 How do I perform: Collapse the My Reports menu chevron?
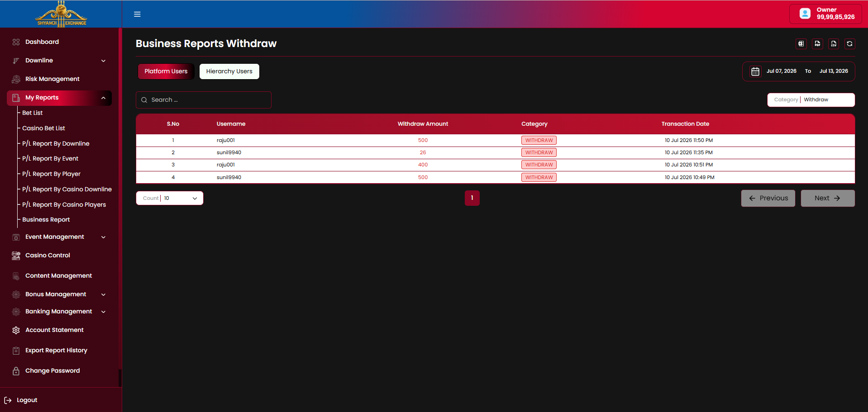pos(103,98)
